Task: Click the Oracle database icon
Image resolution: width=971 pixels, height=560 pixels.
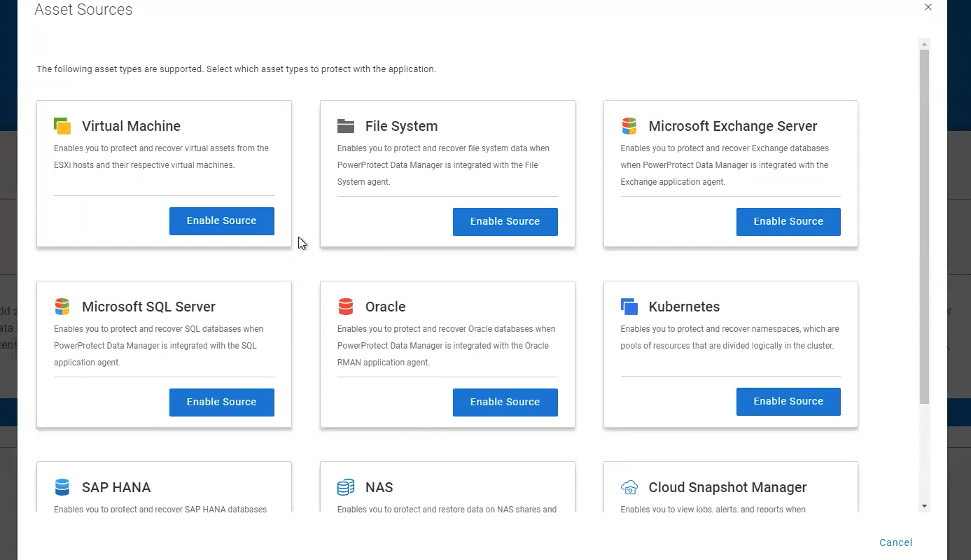Action: pos(346,307)
